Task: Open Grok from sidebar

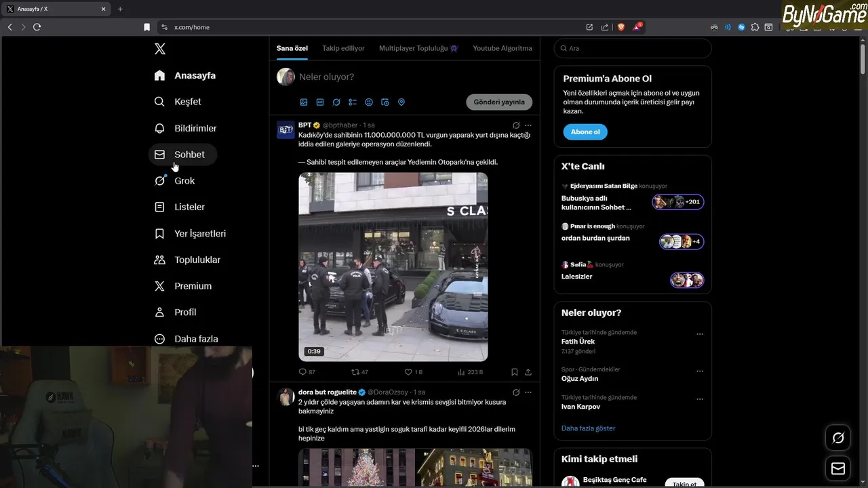Action: (x=174, y=181)
